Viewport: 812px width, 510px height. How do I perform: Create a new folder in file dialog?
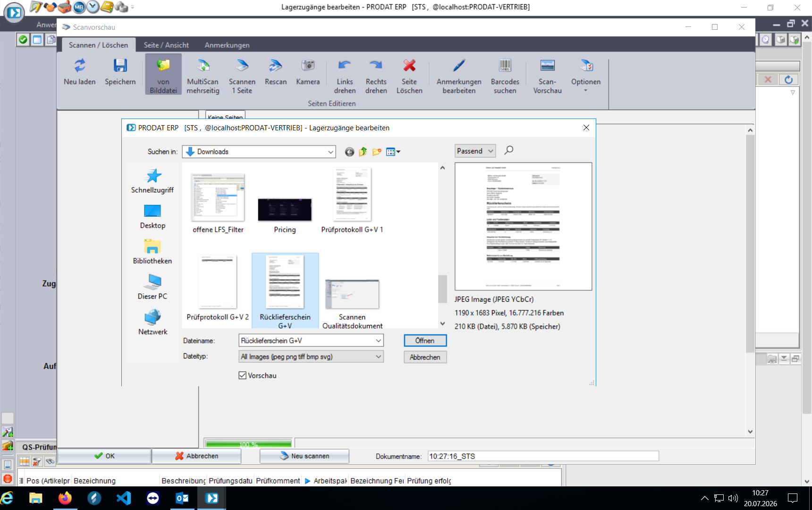[x=377, y=152]
